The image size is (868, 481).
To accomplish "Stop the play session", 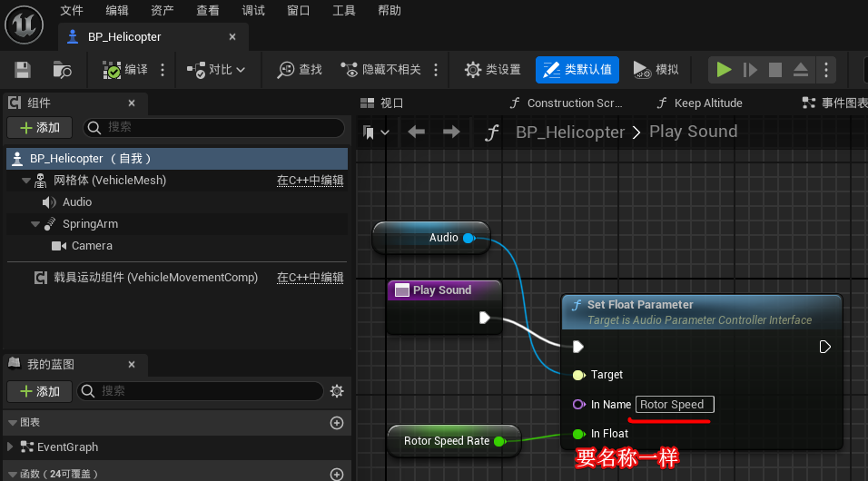I will tap(775, 70).
